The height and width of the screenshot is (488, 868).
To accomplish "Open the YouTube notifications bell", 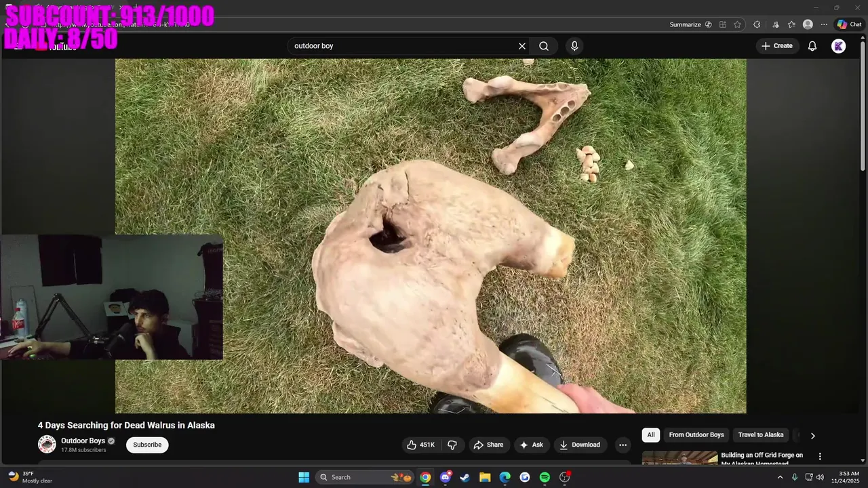I will [x=812, y=46].
